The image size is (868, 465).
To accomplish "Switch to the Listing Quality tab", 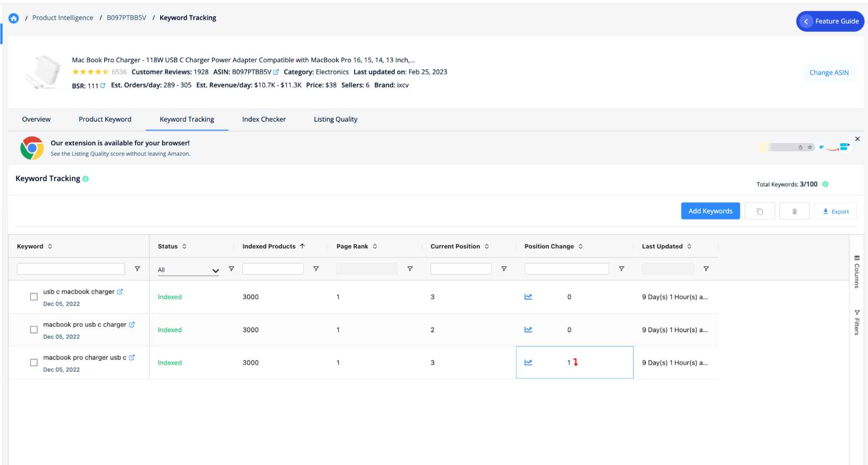I will coord(336,119).
